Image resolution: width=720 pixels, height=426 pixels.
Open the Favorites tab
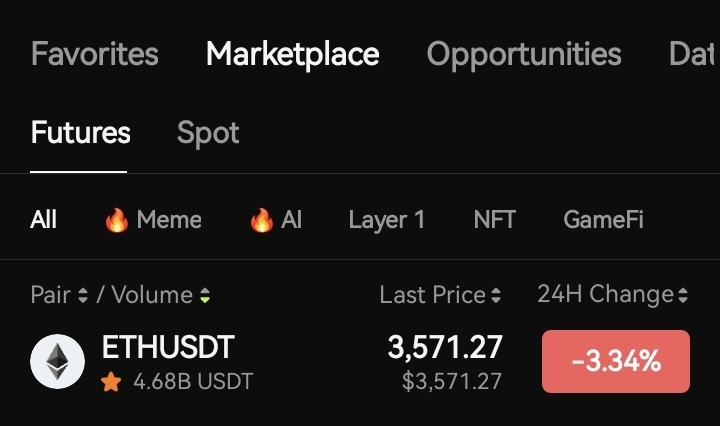(x=95, y=54)
